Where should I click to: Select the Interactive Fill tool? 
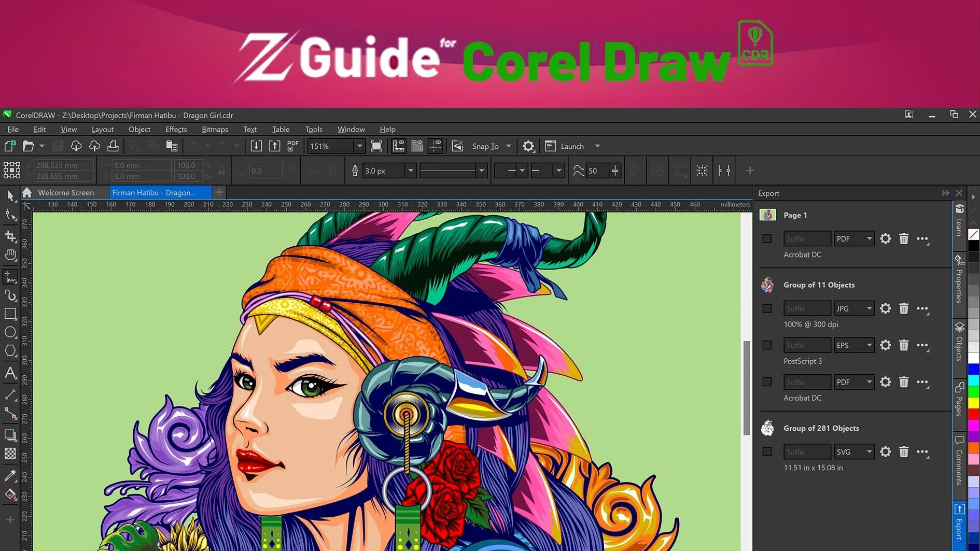pos(10,495)
